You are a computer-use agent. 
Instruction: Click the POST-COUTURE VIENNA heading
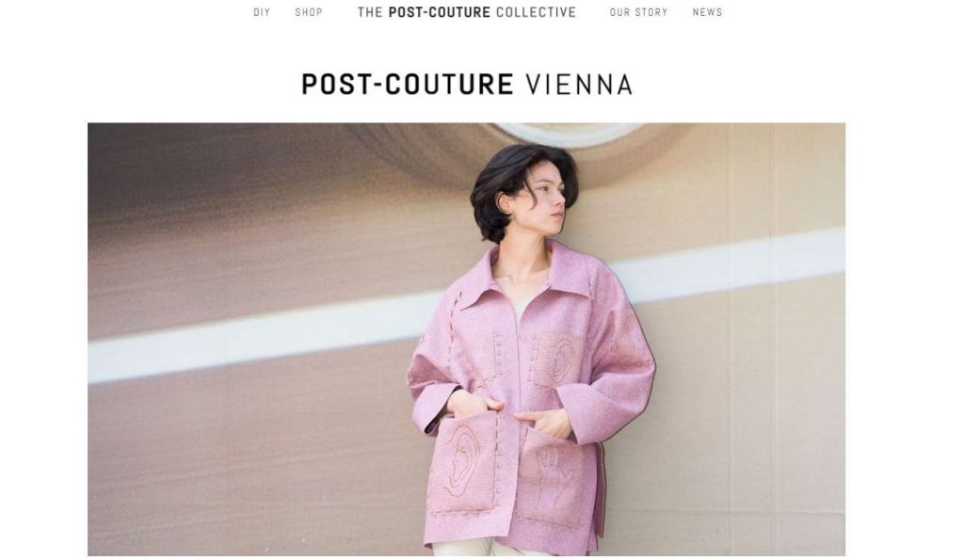pyautogui.click(x=467, y=84)
